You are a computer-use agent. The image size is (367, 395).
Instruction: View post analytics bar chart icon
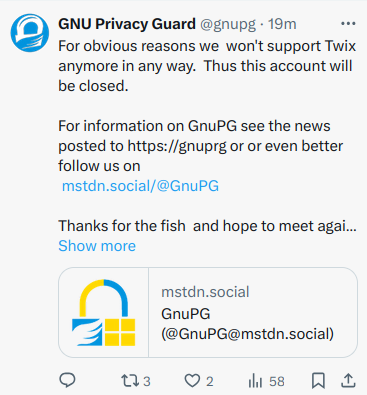tap(255, 381)
